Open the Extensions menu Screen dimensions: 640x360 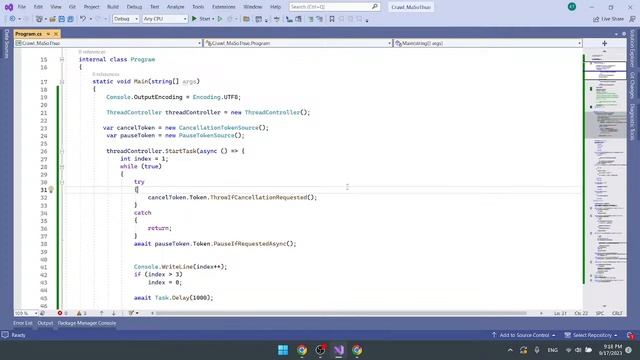tap(224, 7)
